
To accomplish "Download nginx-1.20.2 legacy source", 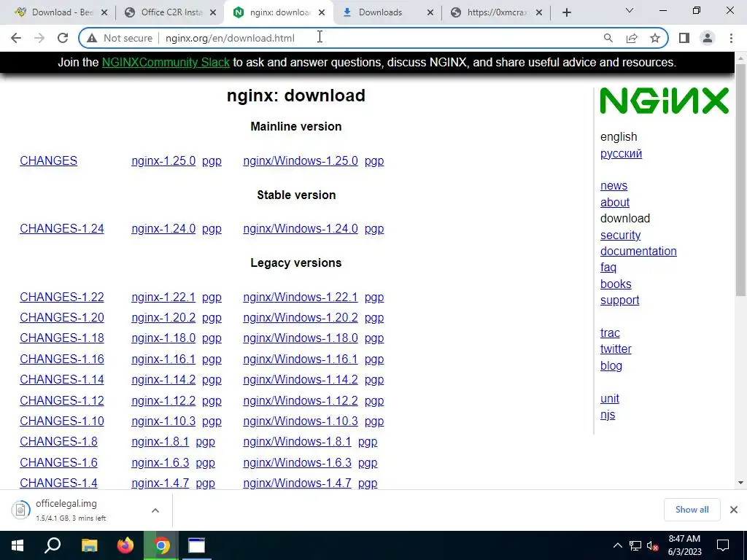I will (x=163, y=318).
